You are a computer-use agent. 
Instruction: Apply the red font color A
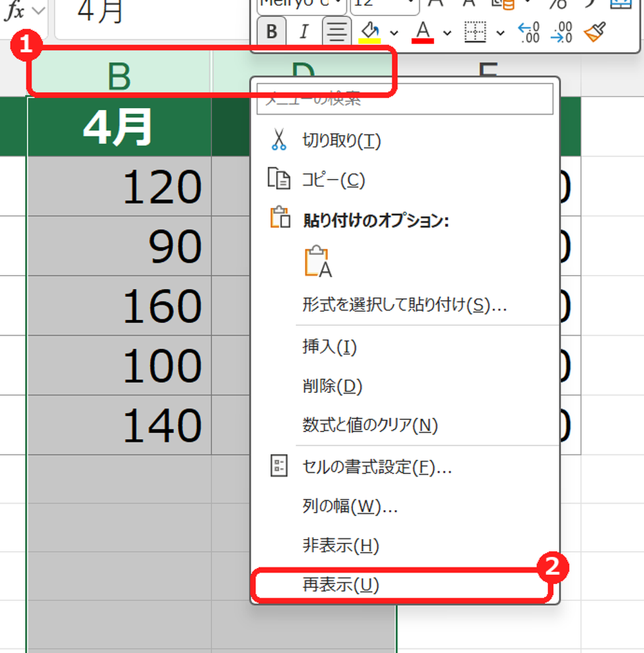coord(423,32)
